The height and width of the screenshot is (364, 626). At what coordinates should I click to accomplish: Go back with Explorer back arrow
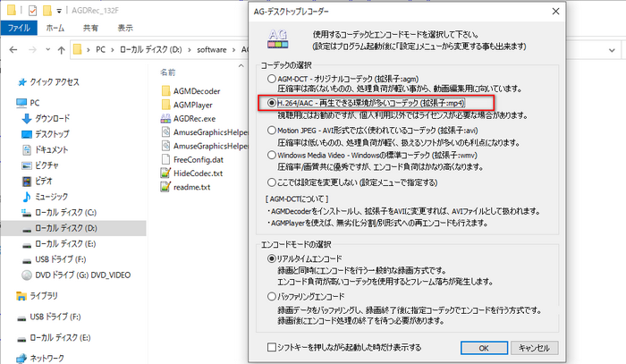[x=13, y=49]
